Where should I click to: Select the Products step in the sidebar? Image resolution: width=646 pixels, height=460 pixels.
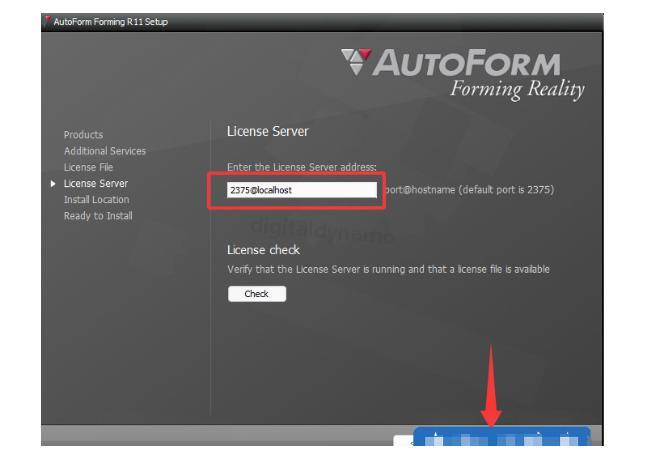(x=83, y=135)
